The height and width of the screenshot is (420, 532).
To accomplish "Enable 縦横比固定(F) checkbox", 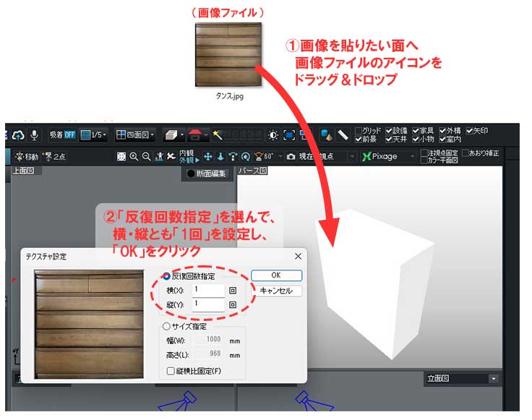I will tap(171, 371).
